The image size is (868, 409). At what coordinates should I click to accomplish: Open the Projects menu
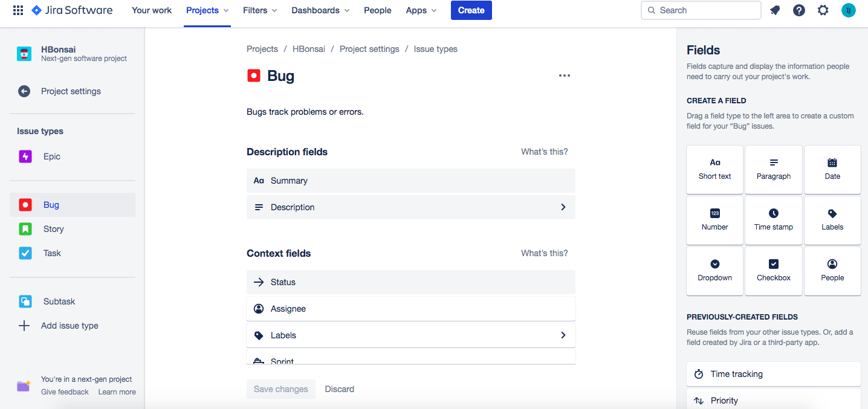(207, 10)
